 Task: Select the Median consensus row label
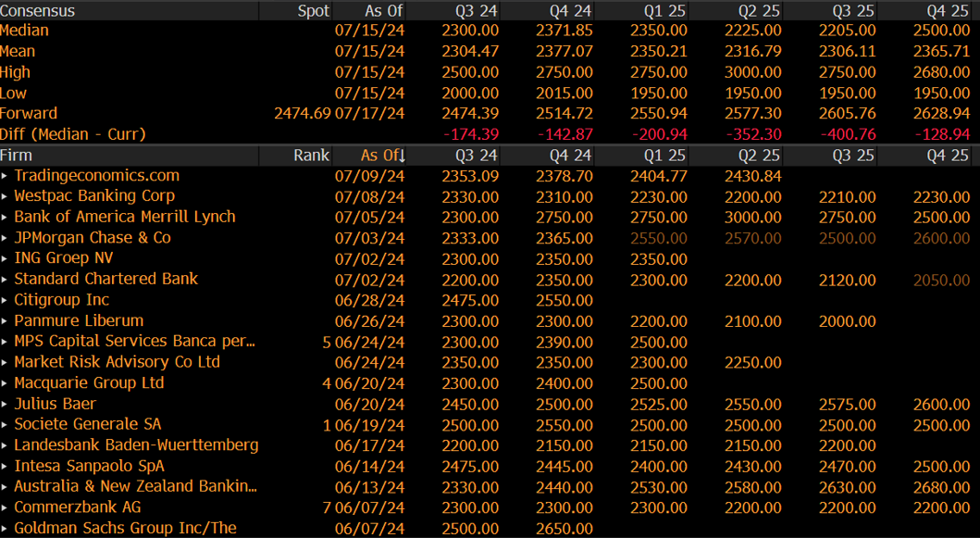[x=24, y=30]
